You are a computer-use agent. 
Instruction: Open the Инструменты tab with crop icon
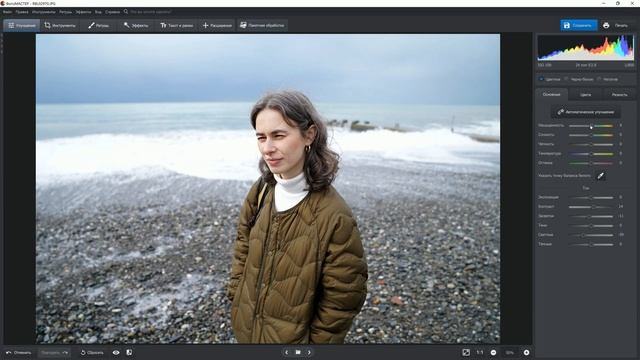pyautogui.click(x=60, y=25)
